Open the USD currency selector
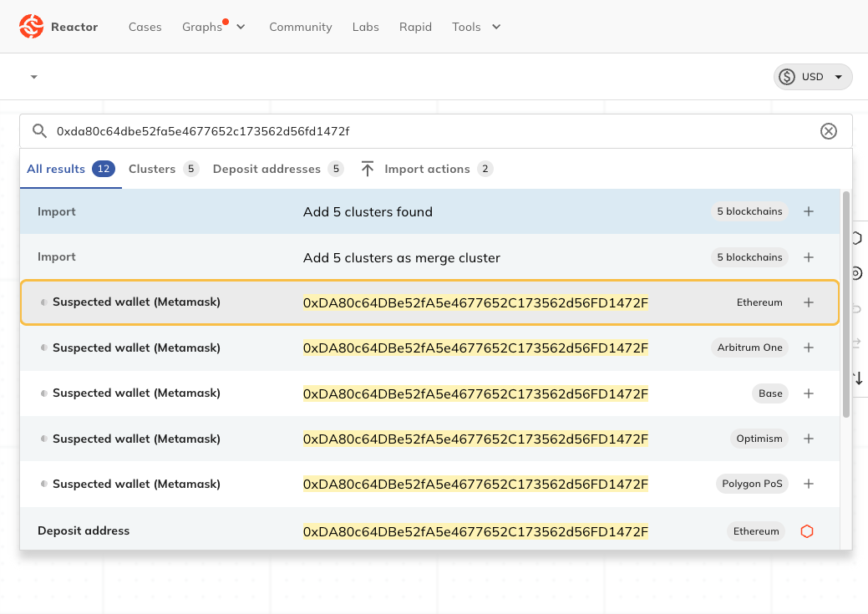 pos(813,76)
